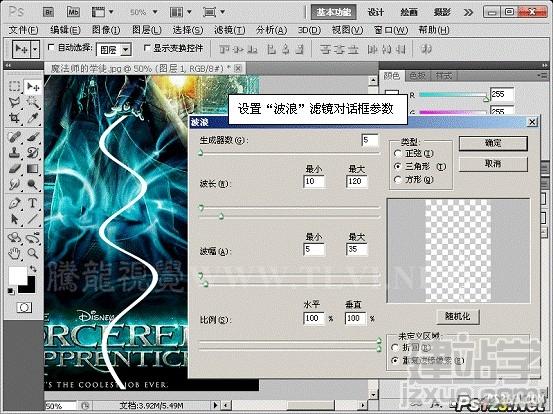Open the 图层 auto-select dropdown
The height and width of the screenshot is (414, 553).
[114, 50]
